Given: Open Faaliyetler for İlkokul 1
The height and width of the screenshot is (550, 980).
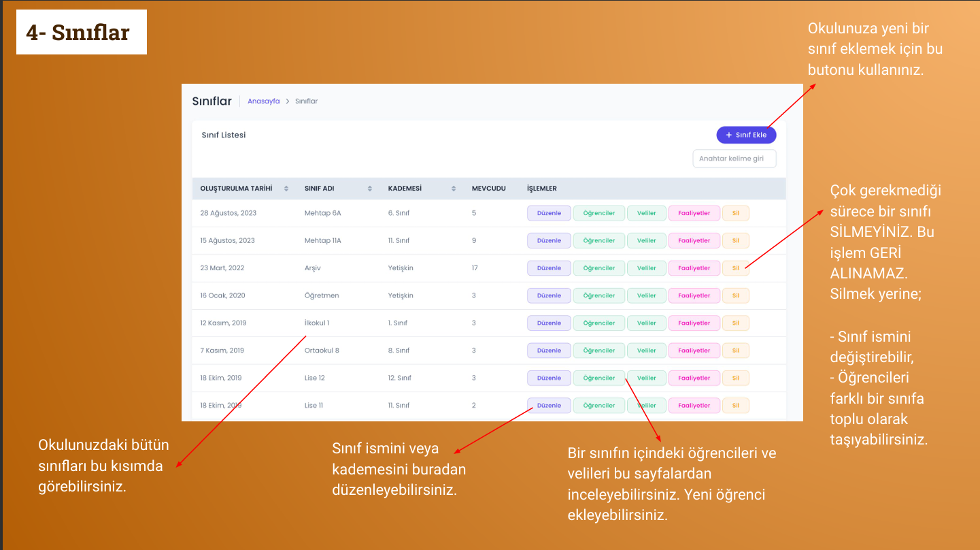Looking at the screenshot, I should click(x=694, y=323).
